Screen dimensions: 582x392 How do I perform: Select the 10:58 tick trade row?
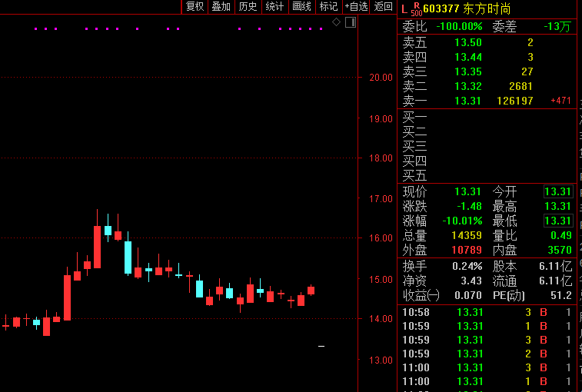click(x=487, y=313)
